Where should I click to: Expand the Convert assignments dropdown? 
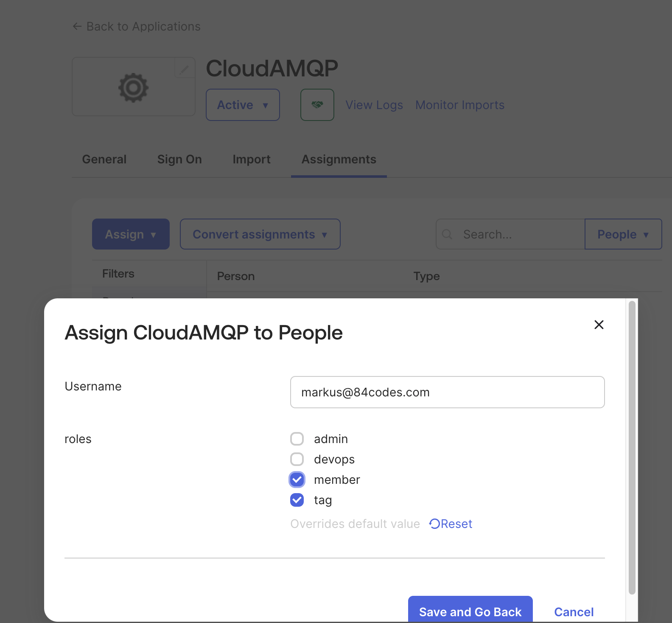260,234
